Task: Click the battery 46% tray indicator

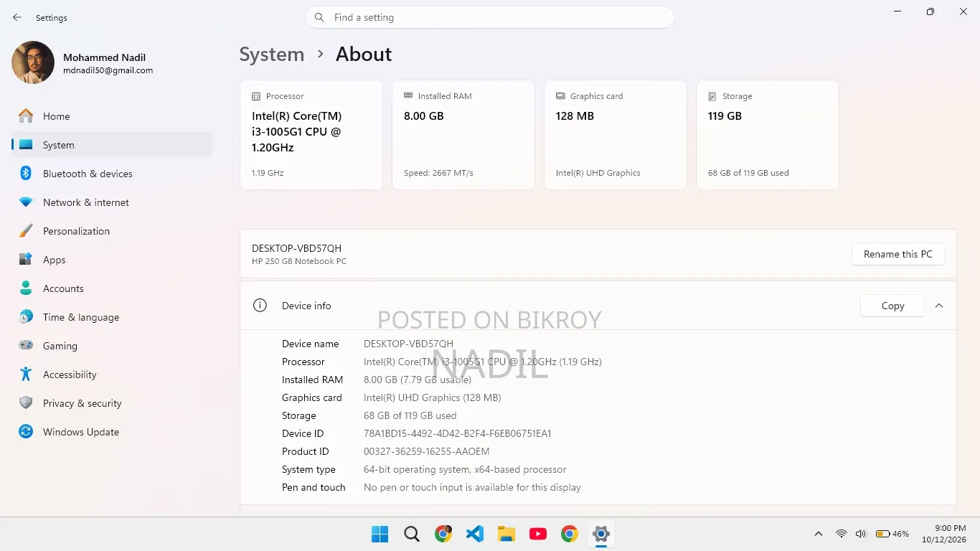Action: click(892, 534)
